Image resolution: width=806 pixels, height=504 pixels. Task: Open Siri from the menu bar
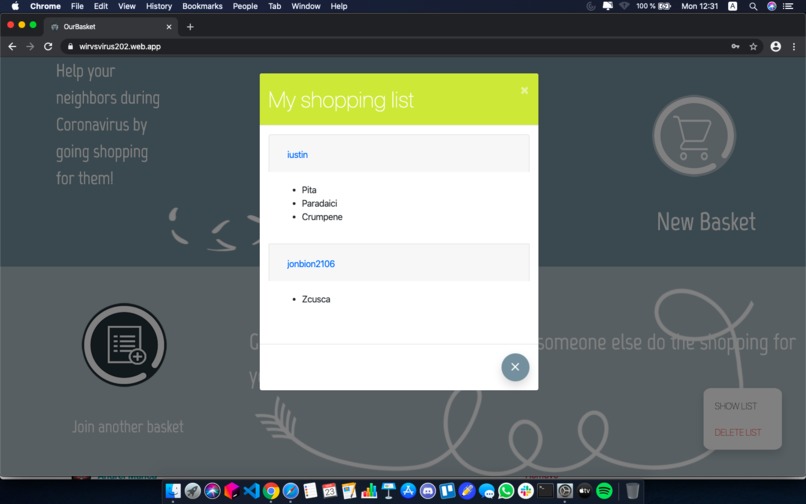pos(772,6)
